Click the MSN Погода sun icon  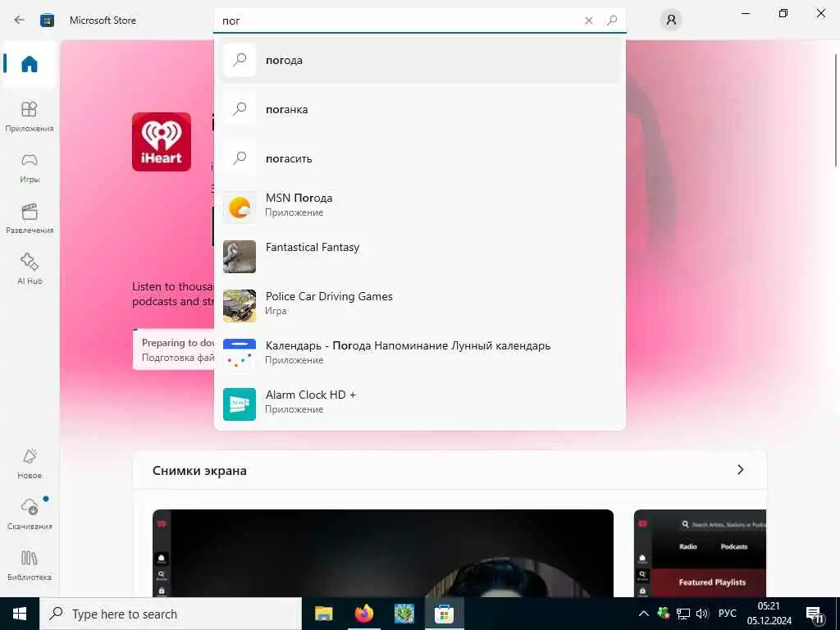click(240, 208)
